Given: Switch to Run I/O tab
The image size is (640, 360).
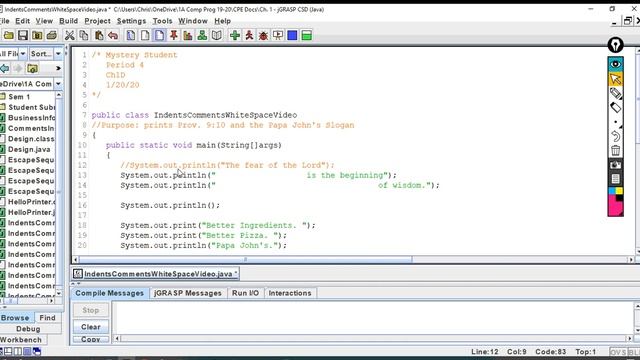Looking at the screenshot, I should [245, 293].
